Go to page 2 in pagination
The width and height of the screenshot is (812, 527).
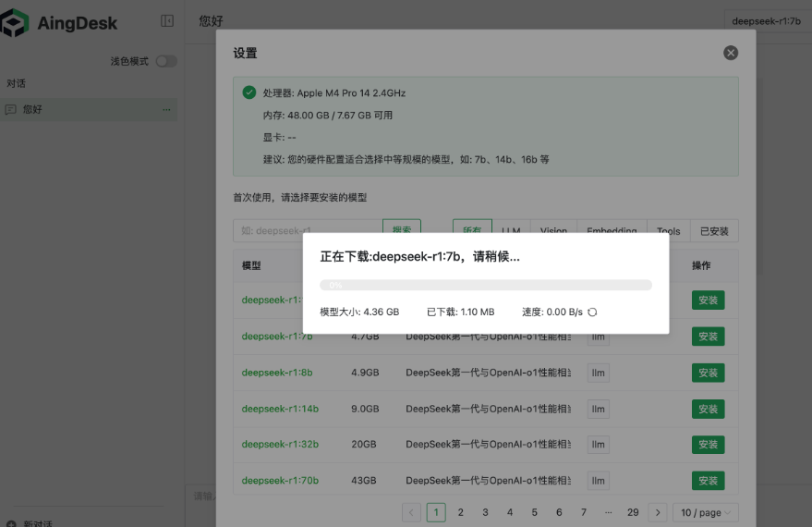(x=460, y=512)
